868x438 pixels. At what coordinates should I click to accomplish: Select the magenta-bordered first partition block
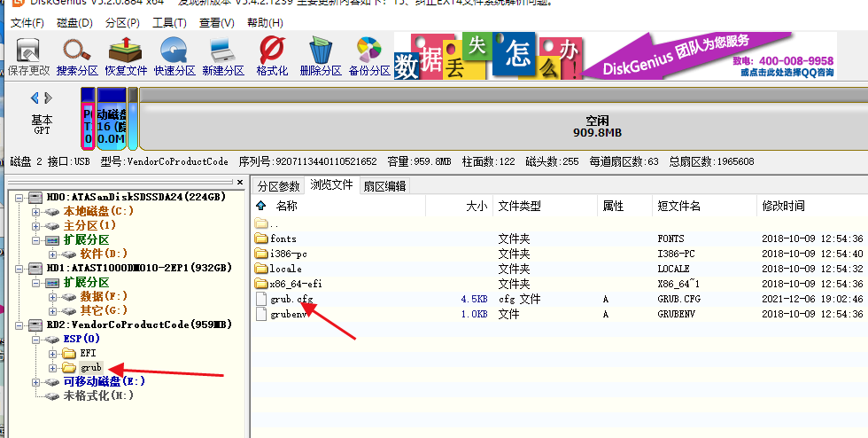pyautogui.click(x=88, y=125)
